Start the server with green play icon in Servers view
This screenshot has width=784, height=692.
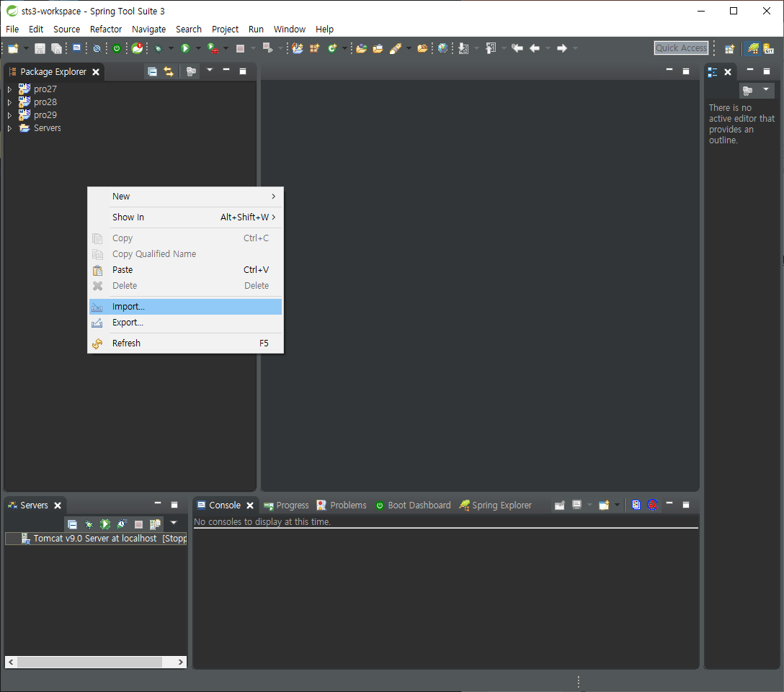click(x=105, y=524)
